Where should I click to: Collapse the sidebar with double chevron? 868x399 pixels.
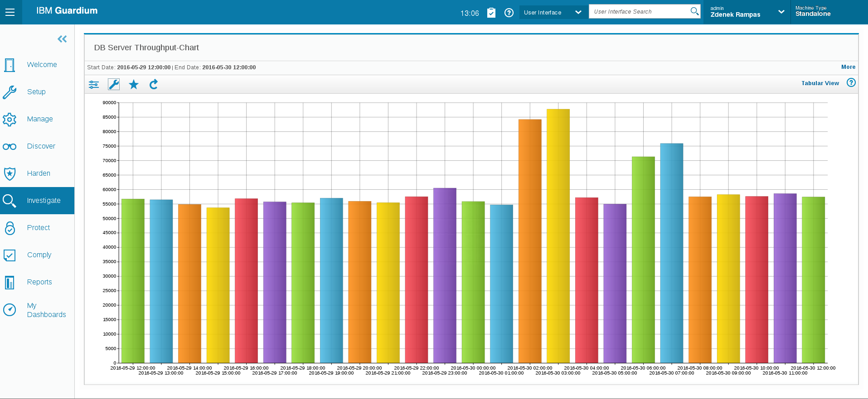tap(62, 39)
